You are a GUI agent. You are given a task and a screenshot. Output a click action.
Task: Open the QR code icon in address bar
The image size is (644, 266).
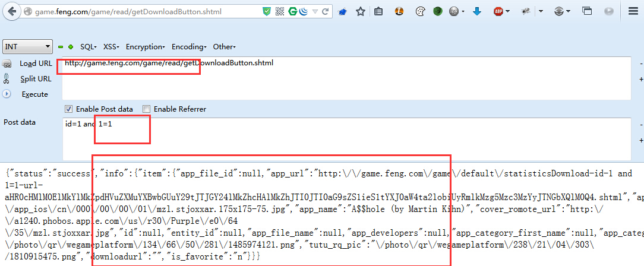(x=280, y=12)
